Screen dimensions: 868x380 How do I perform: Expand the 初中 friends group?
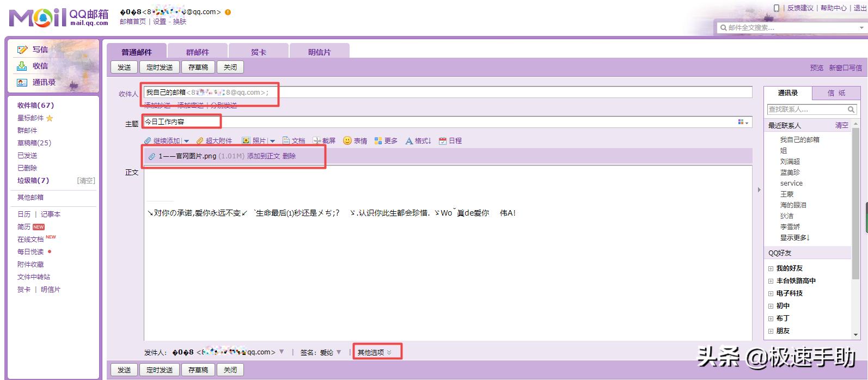click(x=771, y=306)
